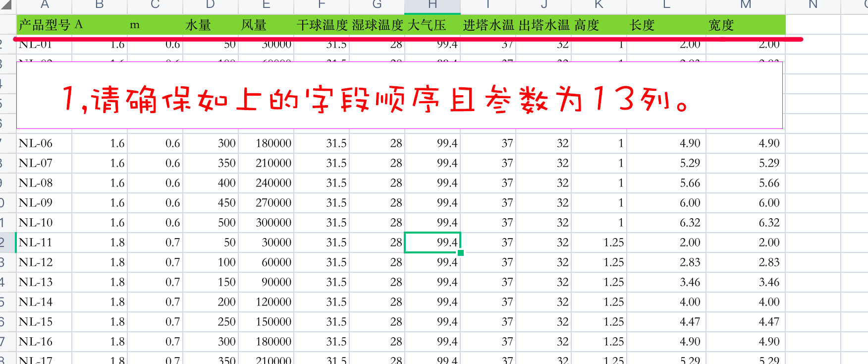Select column H header
Image resolution: width=868 pixels, height=364 pixels.
point(433,6)
